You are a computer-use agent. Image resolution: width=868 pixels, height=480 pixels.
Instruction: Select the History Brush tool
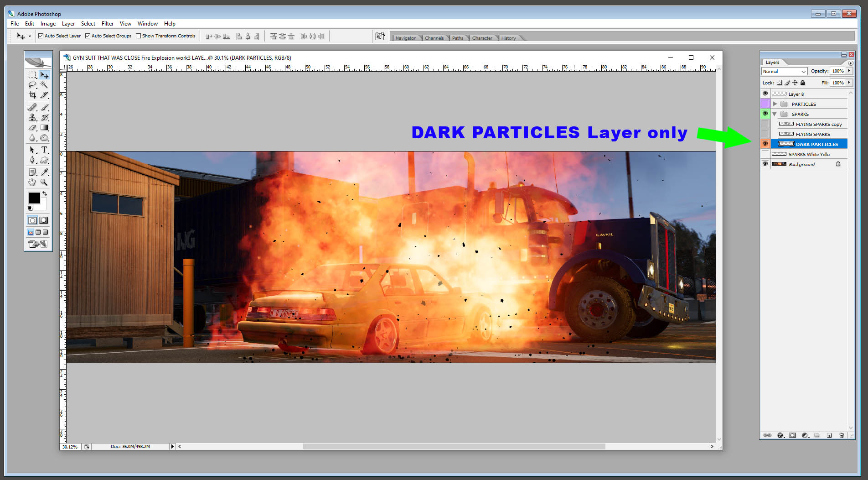[x=44, y=118]
